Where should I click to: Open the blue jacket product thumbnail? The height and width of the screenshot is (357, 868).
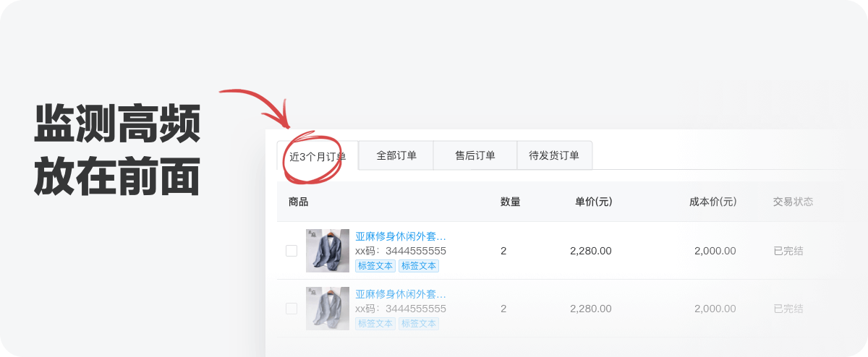click(328, 251)
